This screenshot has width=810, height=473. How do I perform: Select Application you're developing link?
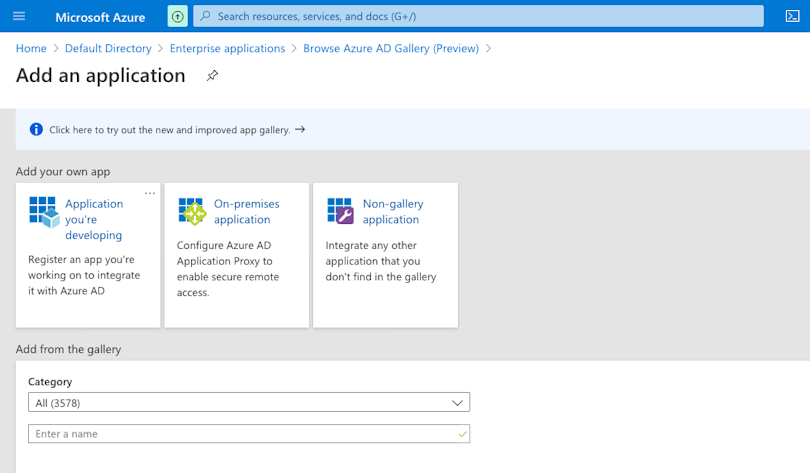(94, 219)
